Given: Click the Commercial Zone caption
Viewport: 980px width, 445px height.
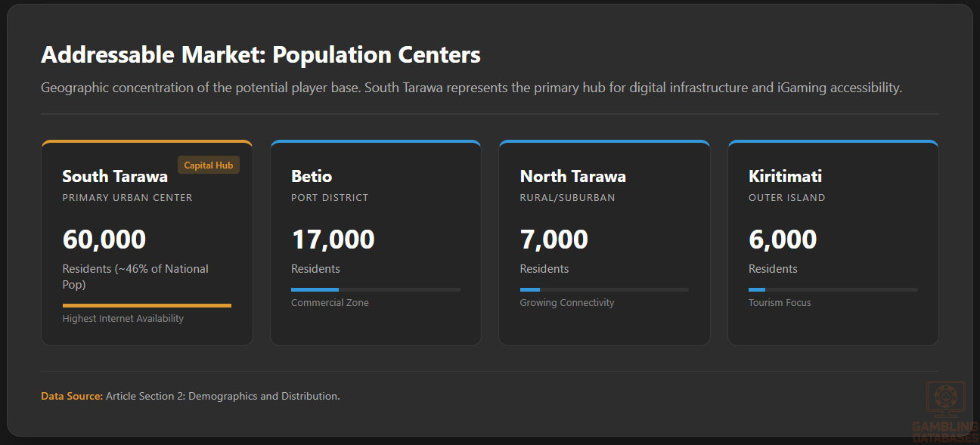Looking at the screenshot, I should click(x=330, y=303).
